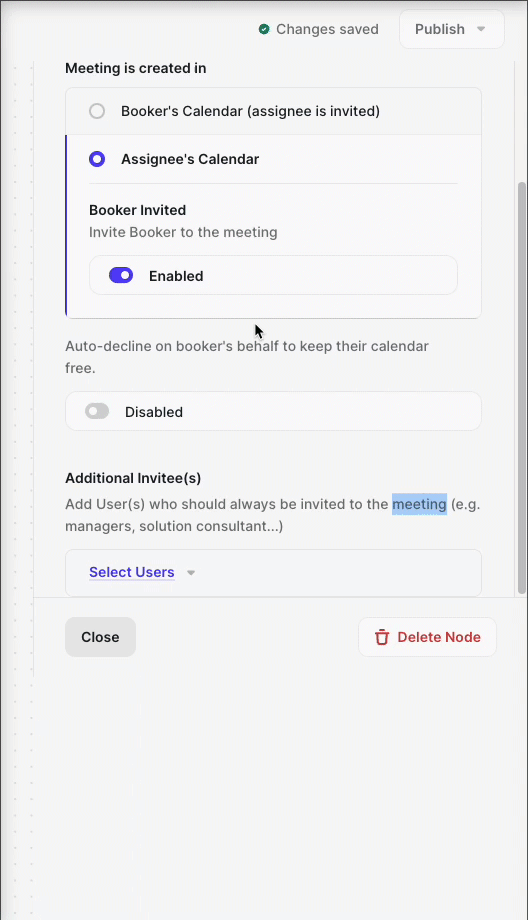Turn off the Booker Invited toggle
The width and height of the screenshot is (528, 920).
[x=121, y=275]
